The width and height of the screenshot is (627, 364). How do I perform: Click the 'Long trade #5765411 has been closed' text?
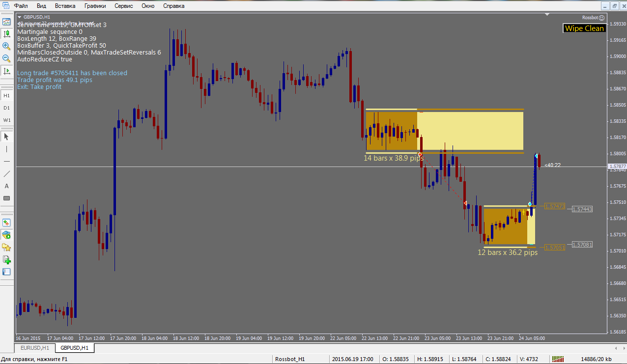point(72,73)
